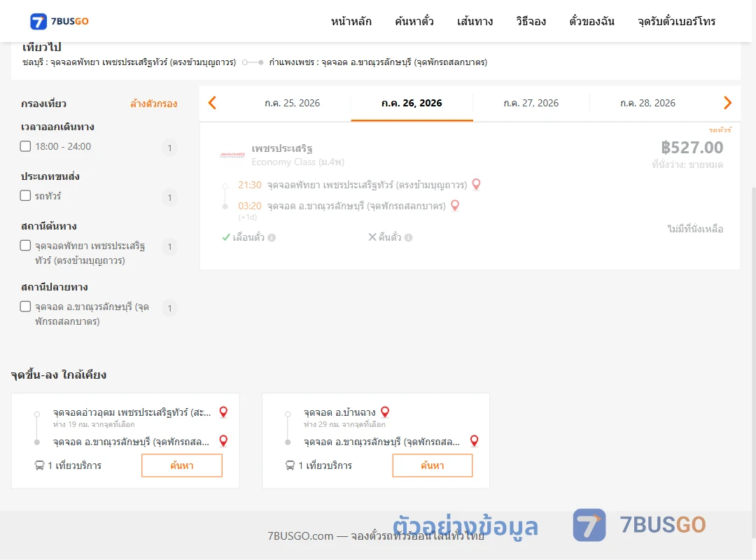
Task: Click the ฿527.00 price
Action: [692, 147]
